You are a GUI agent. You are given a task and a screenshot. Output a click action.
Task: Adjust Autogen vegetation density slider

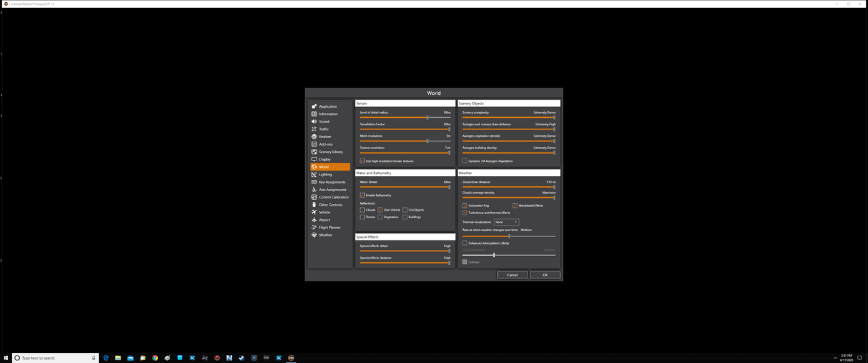pos(509,141)
